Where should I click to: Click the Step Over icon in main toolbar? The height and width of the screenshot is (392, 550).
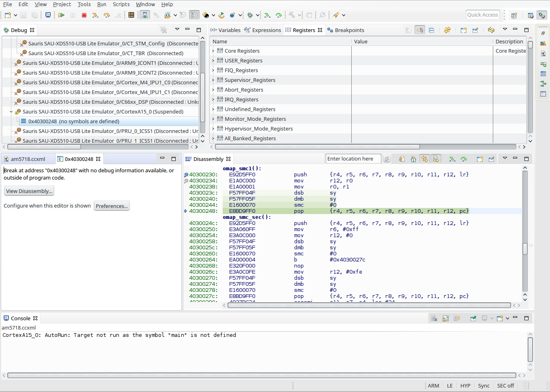[107, 15]
